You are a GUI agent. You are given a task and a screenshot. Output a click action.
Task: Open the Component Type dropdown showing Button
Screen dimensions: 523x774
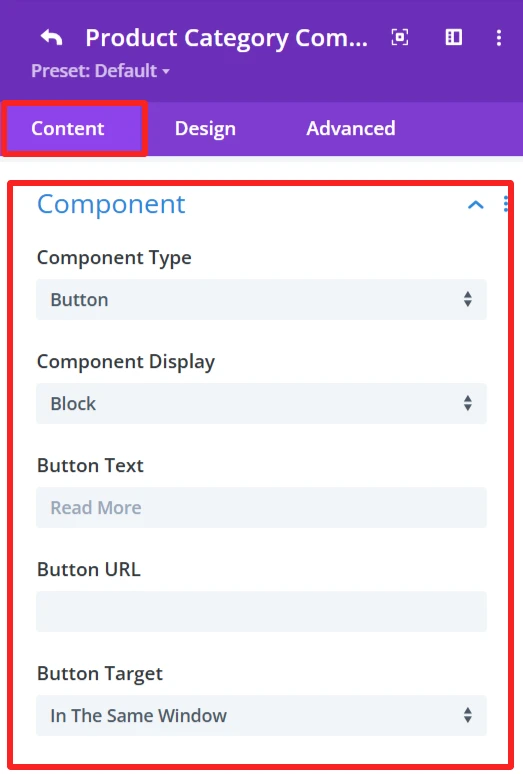click(262, 300)
